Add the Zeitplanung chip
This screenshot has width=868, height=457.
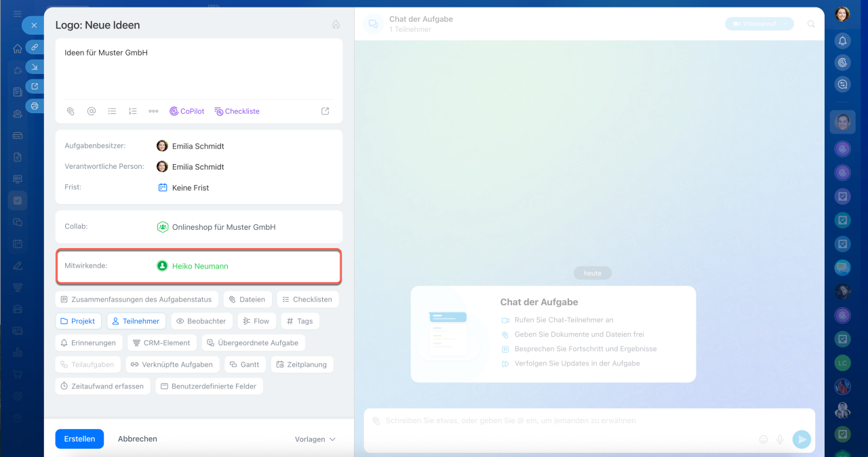(x=302, y=364)
